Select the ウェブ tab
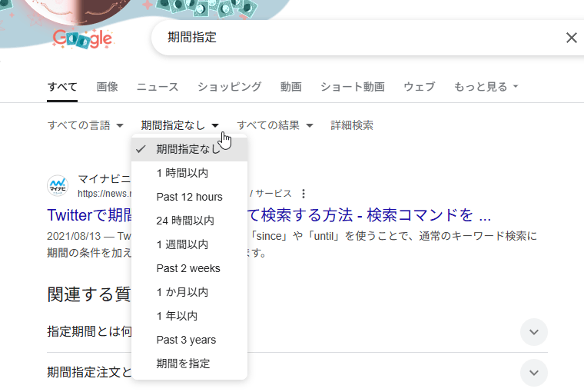Screen dimensions: 584x392 420,87
